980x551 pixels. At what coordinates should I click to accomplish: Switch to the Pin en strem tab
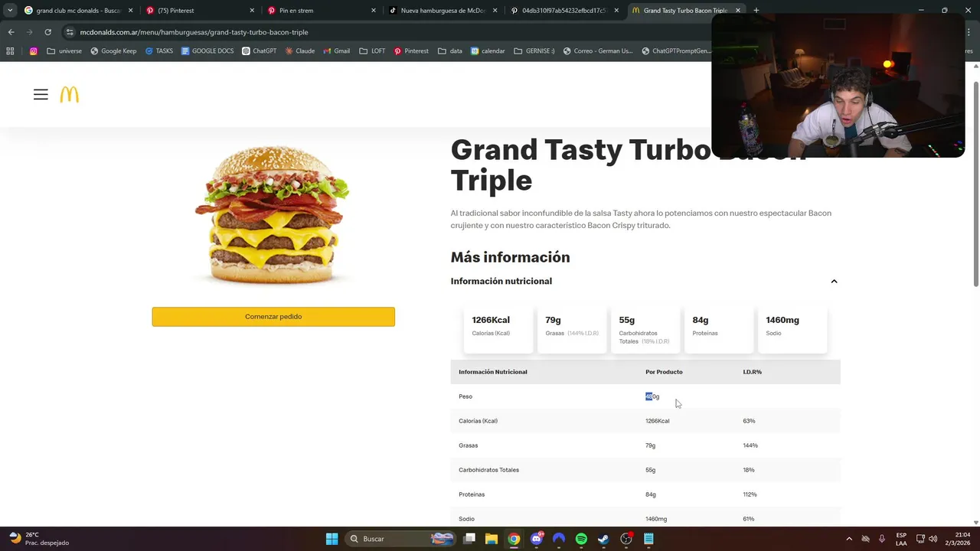(x=320, y=11)
